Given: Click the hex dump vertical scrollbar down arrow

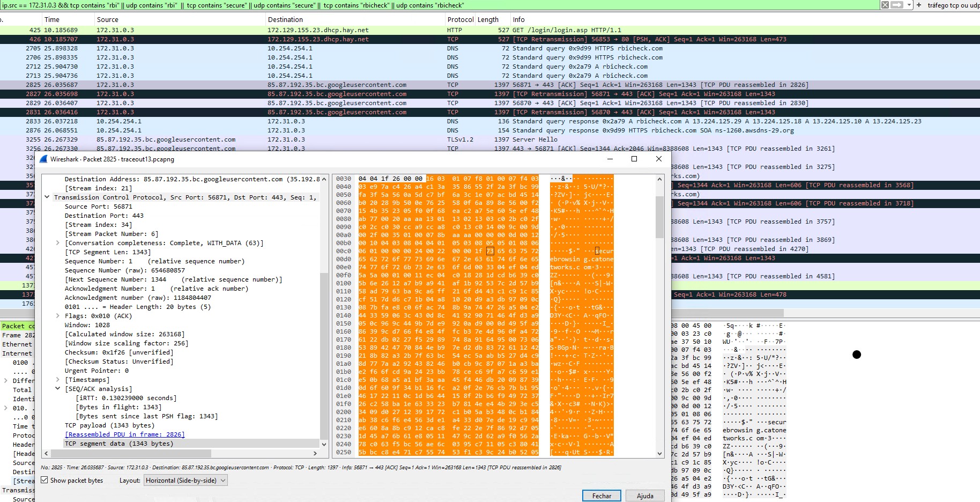Looking at the screenshot, I should (659, 453).
